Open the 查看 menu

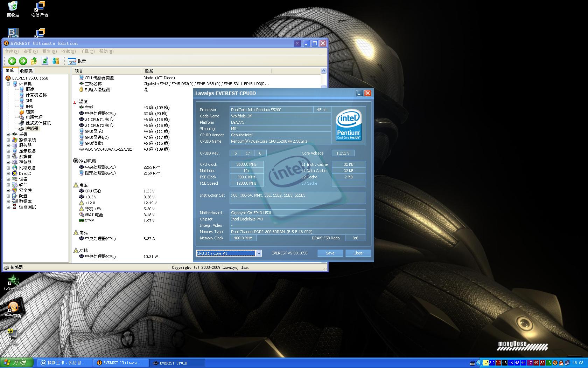[x=31, y=52]
